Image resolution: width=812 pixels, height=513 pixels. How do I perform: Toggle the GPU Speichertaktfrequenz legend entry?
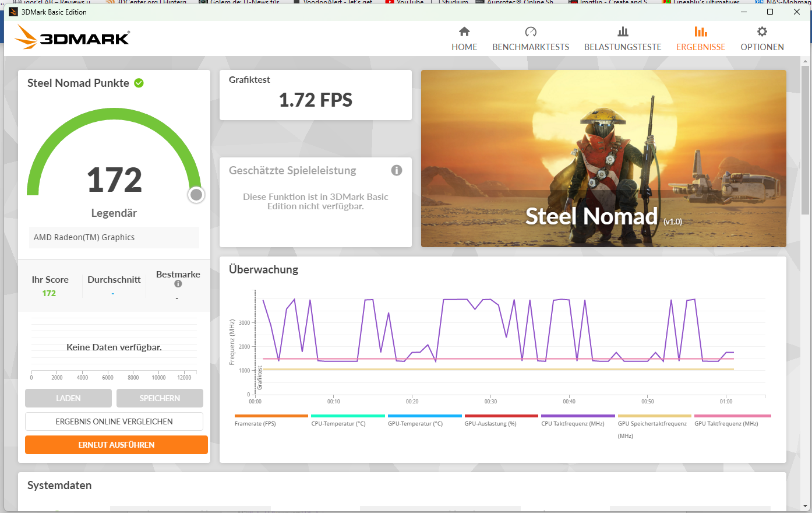654,427
